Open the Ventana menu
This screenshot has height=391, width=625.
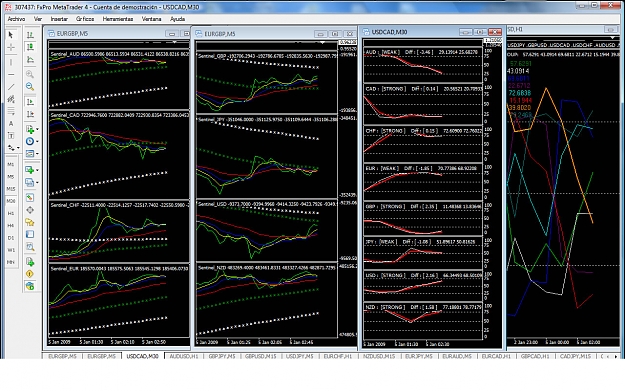(x=151, y=19)
